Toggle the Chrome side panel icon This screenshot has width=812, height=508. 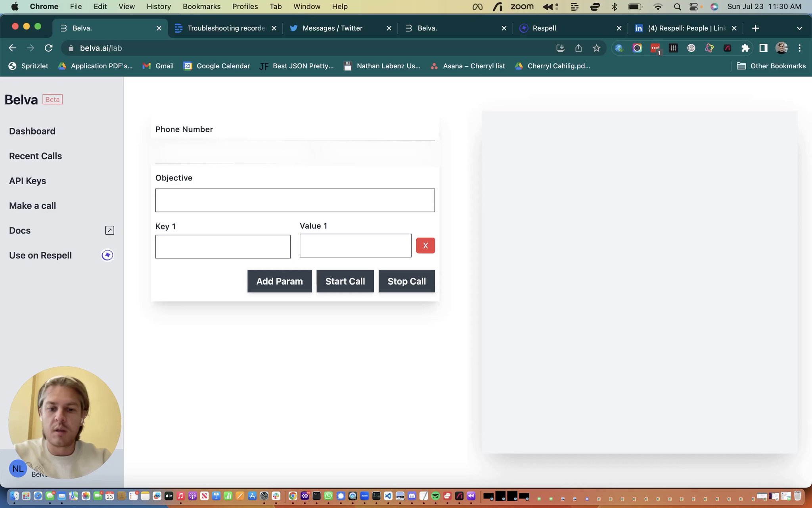763,48
